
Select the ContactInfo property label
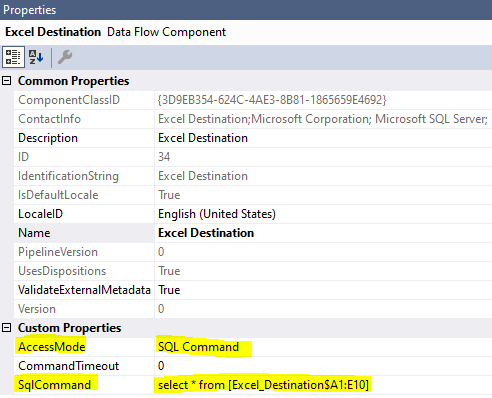pyautogui.click(x=49, y=119)
